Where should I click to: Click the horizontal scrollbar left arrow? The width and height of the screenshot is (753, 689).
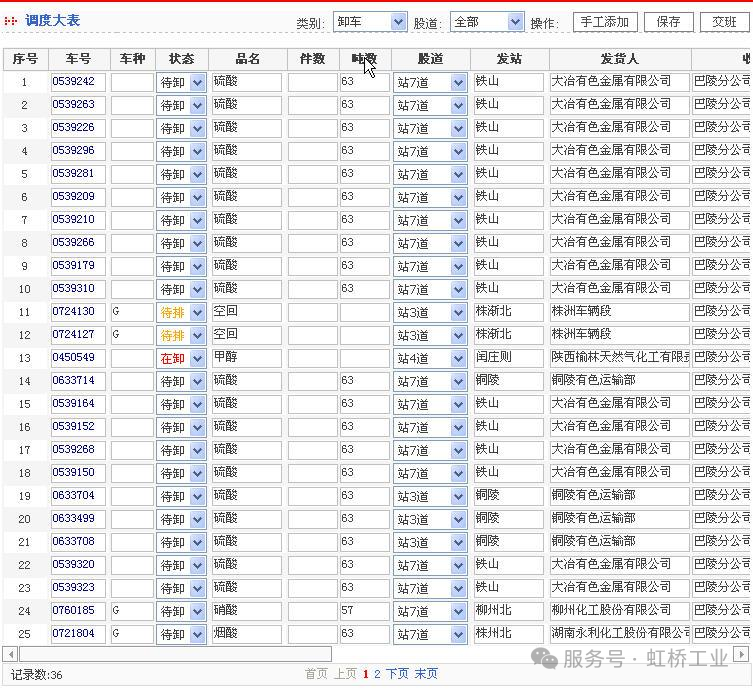[x=11, y=654]
